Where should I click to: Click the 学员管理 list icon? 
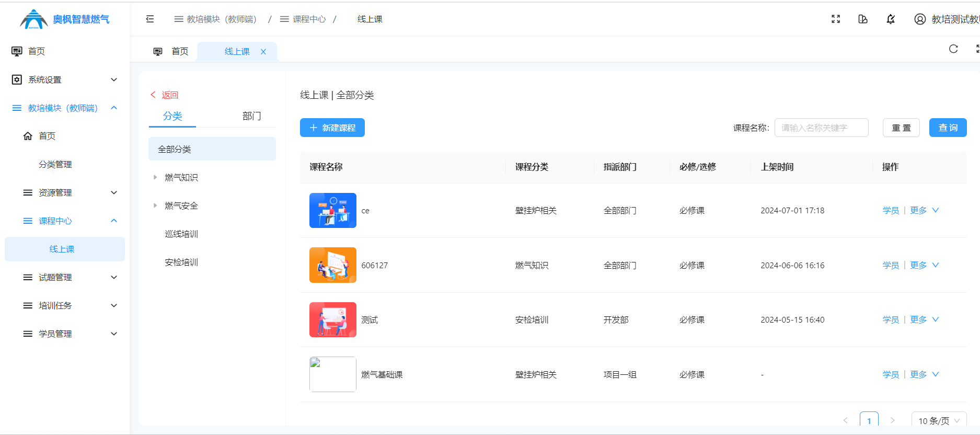[x=28, y=334]
